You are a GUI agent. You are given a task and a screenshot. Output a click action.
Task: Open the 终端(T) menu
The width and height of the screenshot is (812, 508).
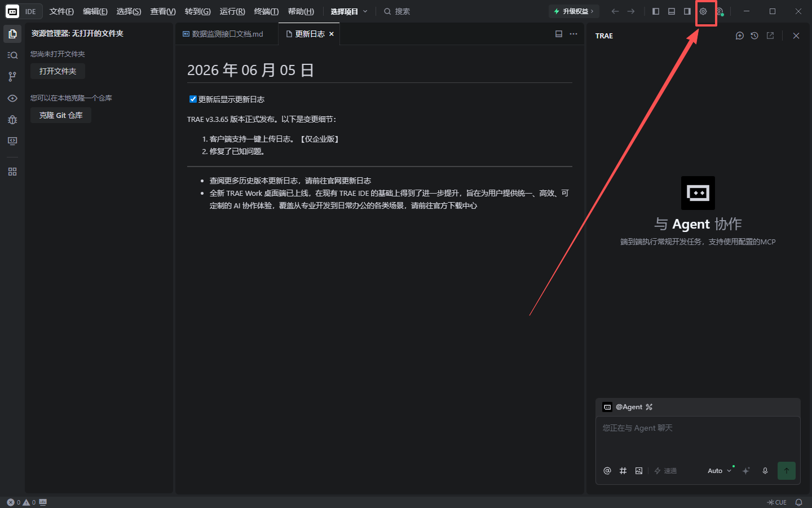coord(266,11)
